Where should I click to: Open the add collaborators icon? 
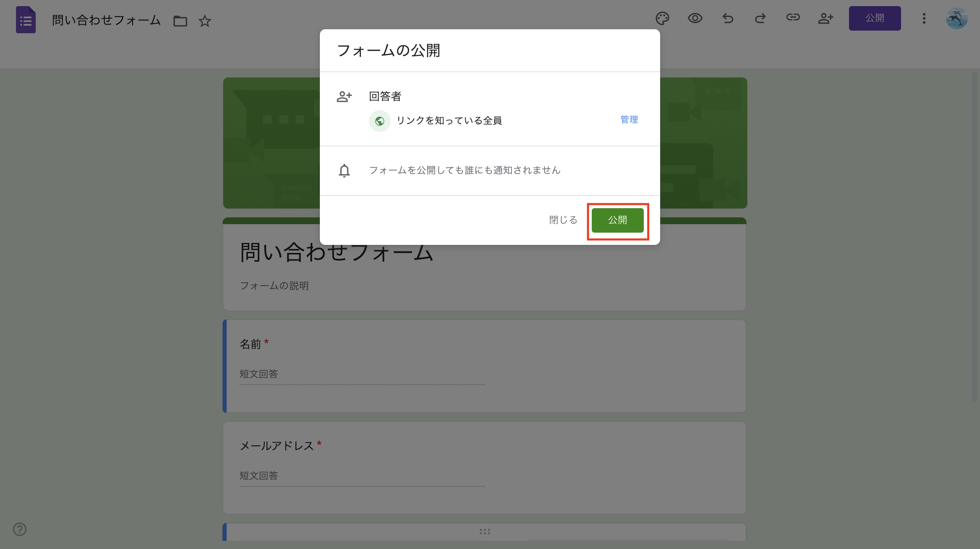(826, 18)
